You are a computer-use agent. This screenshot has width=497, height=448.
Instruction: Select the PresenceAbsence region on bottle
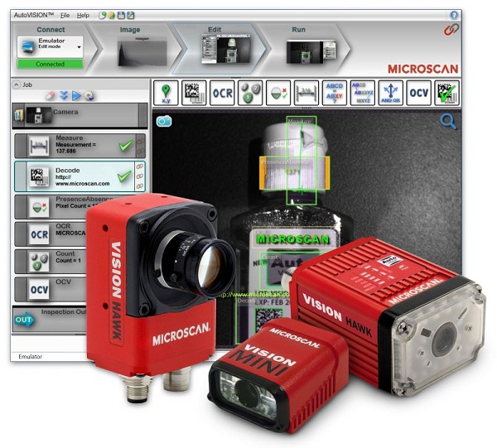point(294,173)
